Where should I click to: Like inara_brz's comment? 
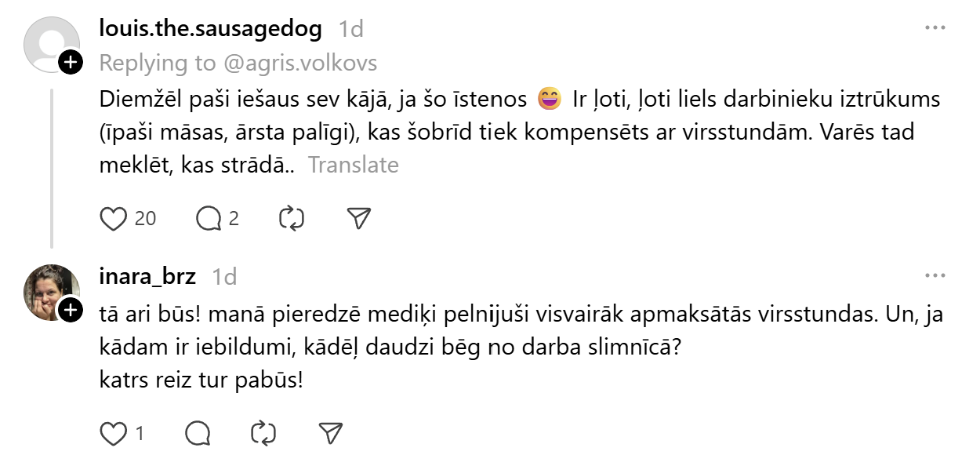(x=113, y=431)
